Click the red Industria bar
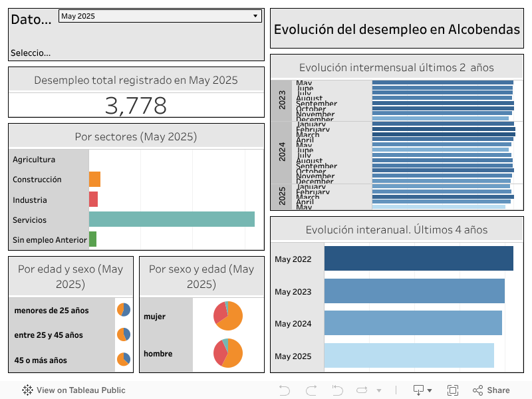This screenshot has width=532, height=399. tap(93, 199)
